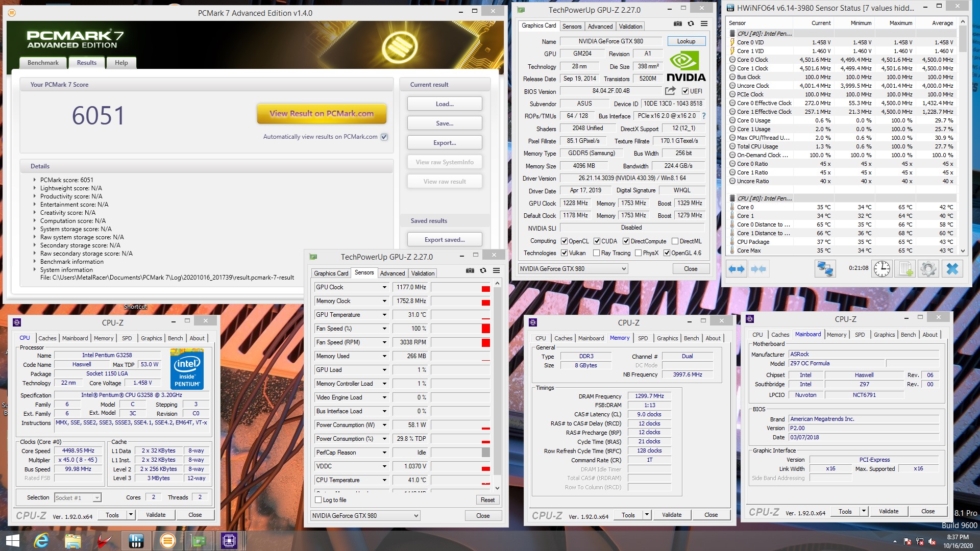Click camera icon in GPU-Z Sensors window

470,270
